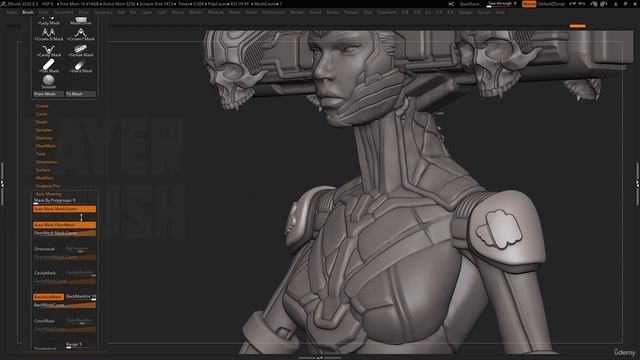
Task: Toggle Auto Mask FiberMesh
Action: tap(64, 225)
